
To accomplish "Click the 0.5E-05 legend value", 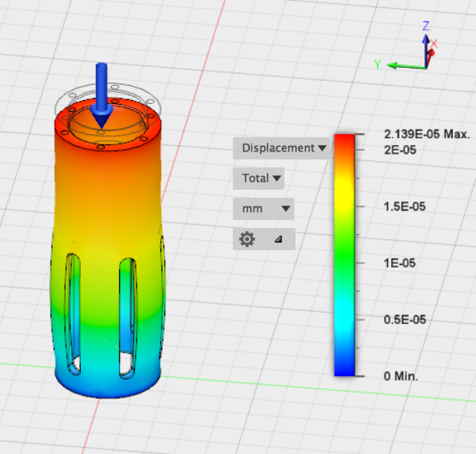I will [x=405, y=319].
